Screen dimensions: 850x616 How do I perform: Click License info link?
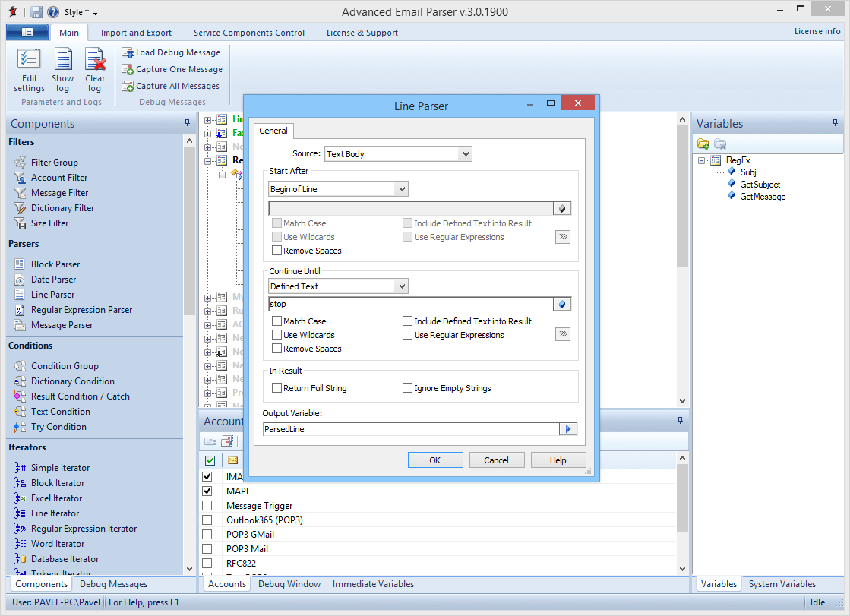pos(817,31)
